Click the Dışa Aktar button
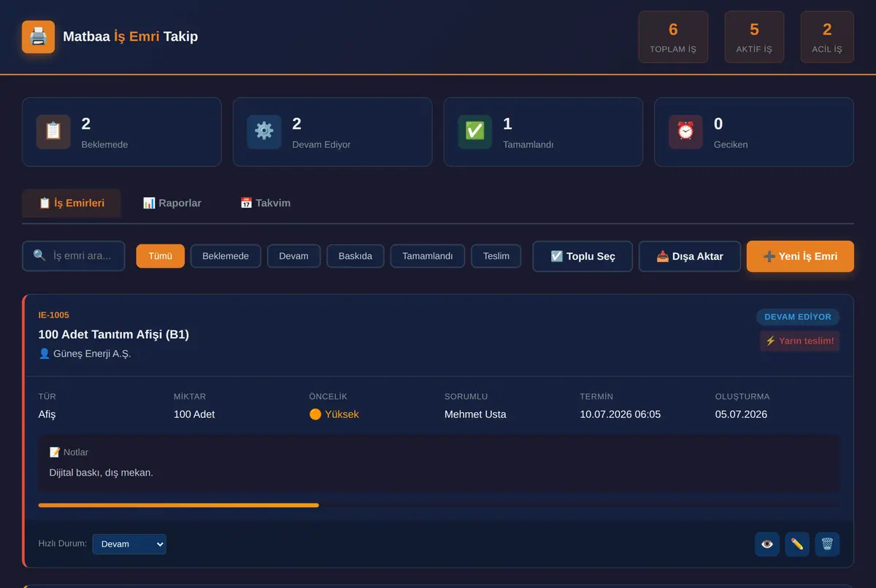Screen dimensions: 876x588 point(690,256)
